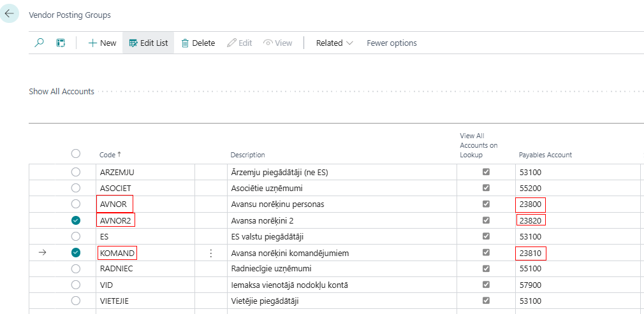
Task: Expand the Related menu
Action: click(x=334, y=43)
